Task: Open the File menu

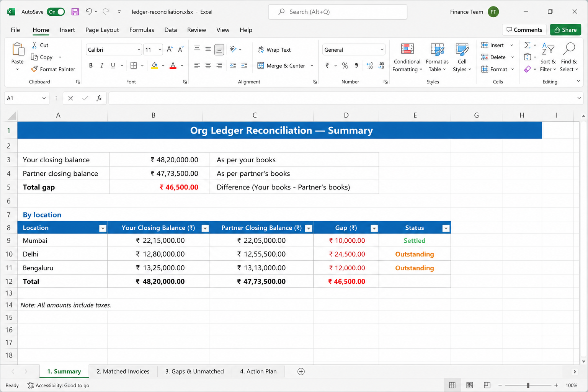Action: 15,30
